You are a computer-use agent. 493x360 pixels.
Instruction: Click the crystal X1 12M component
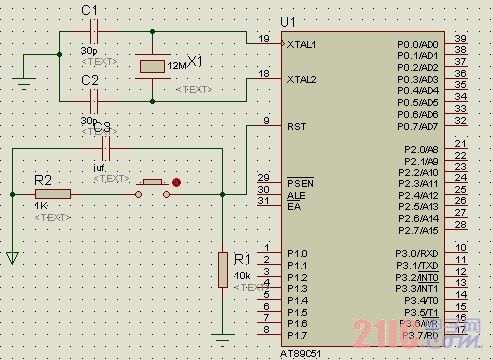(153, 66)
